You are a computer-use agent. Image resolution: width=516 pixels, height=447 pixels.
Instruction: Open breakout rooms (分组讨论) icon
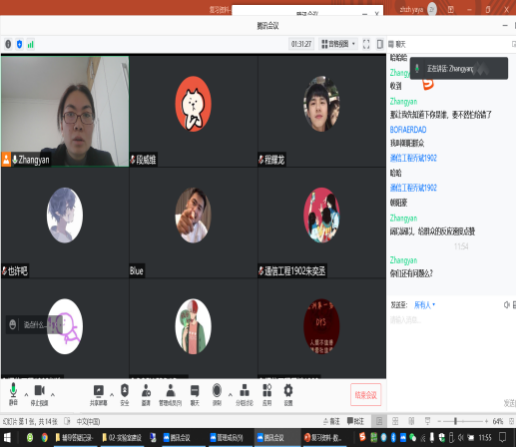(x=244, y=395)
